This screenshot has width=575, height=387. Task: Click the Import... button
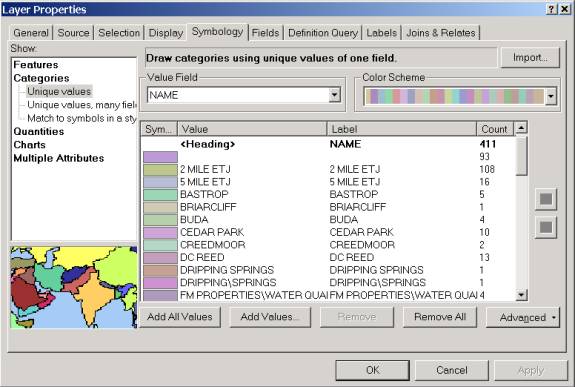(530, 58)
